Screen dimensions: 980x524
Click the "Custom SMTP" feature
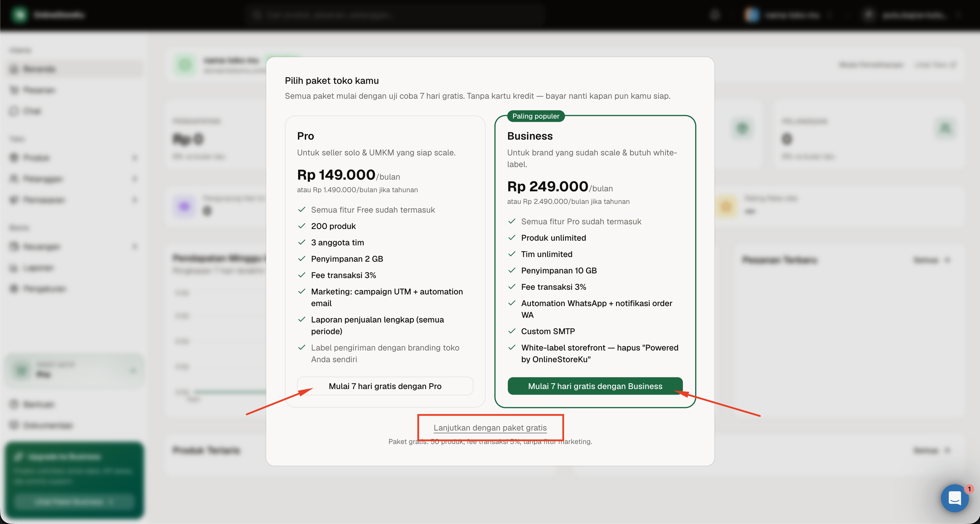[548, 331]
